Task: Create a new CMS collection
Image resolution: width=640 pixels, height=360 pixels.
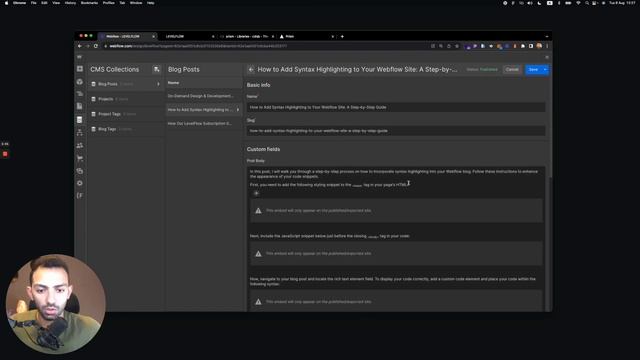Action: coord(156,69)
